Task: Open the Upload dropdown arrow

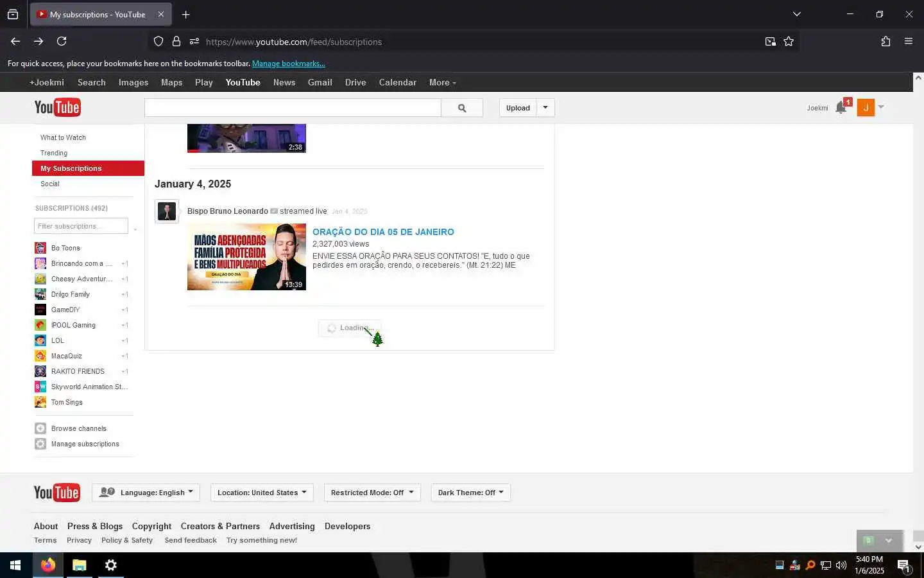Action: [545, 108]
